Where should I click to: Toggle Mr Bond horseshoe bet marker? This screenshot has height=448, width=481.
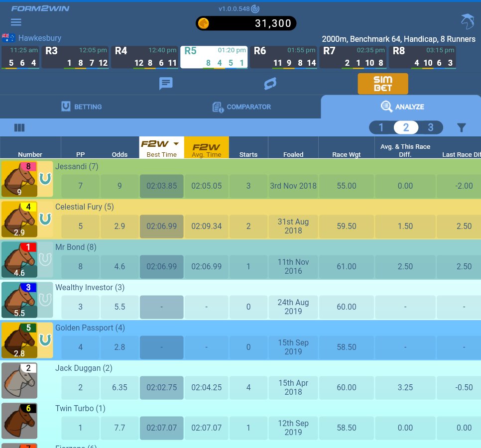coord(45,259)
